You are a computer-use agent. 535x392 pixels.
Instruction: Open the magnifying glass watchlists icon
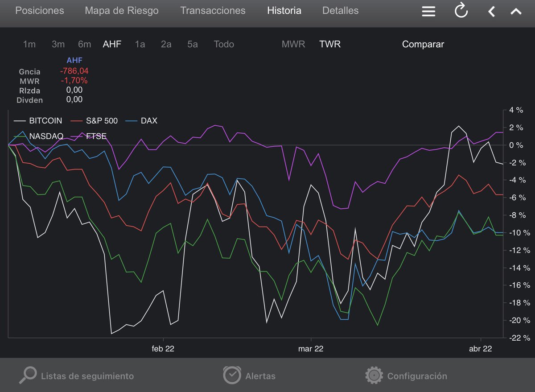[x=28, y=375]
